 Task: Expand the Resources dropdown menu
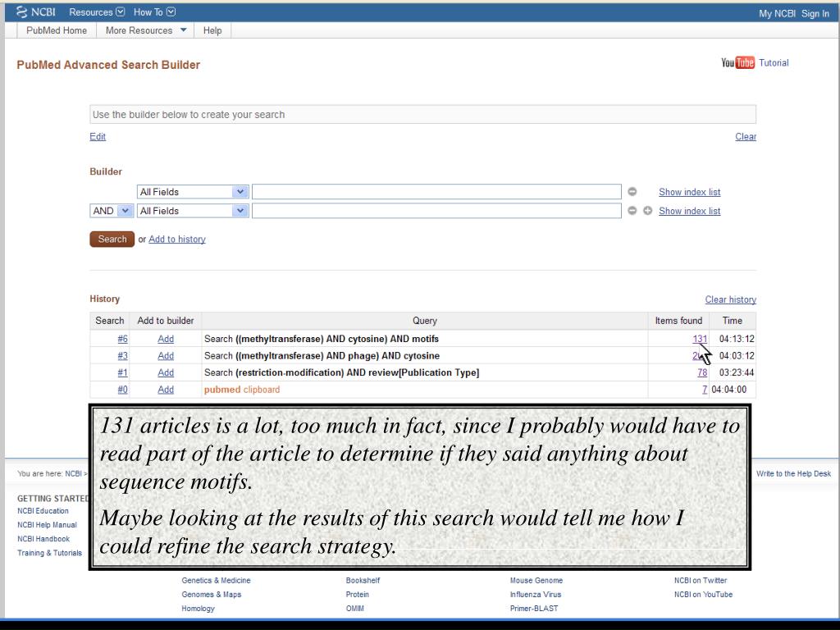point(97,11)
